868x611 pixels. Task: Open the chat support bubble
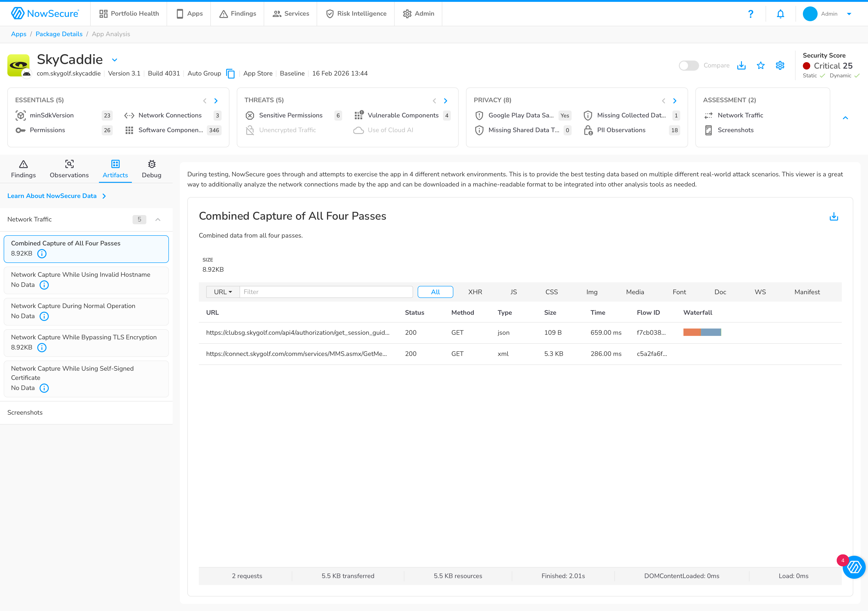coord(854,567)
